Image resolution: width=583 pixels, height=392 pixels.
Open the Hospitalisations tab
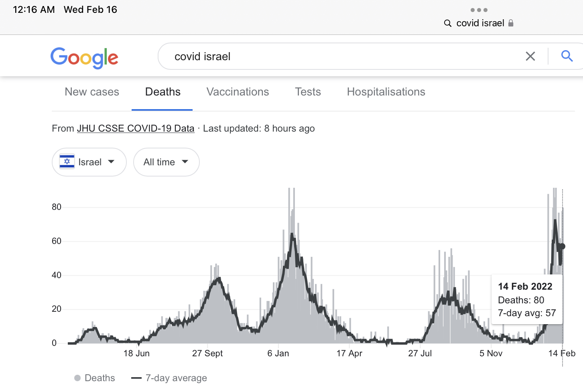tap(386, 92)
